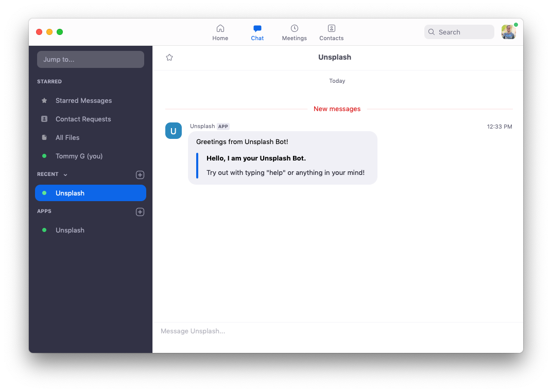Add an app using APPS plus button

click(x=140, y=211)
